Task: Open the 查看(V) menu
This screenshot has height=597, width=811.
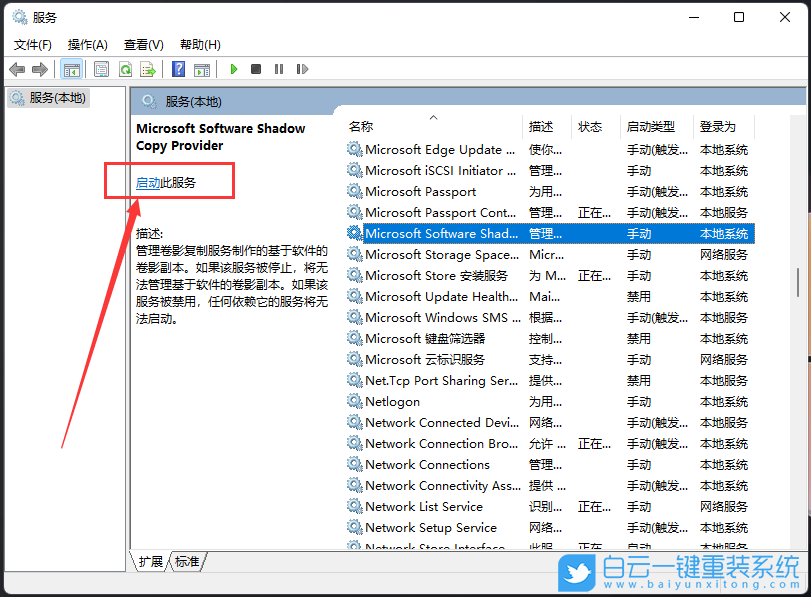Action: pos(143,44)
